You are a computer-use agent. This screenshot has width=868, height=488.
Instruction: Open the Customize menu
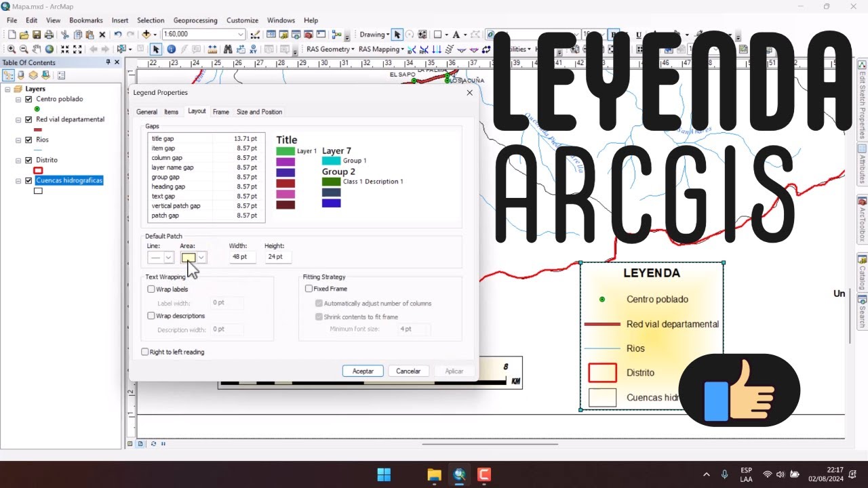242,20
